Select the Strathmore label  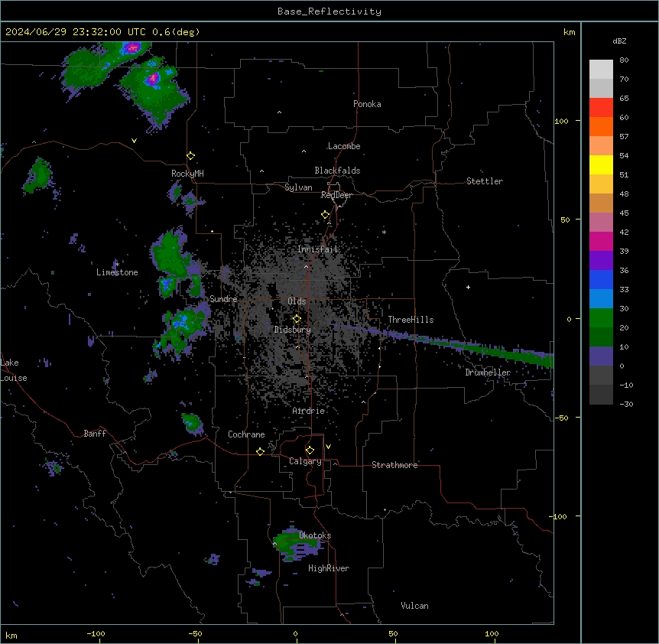(394, 465)
